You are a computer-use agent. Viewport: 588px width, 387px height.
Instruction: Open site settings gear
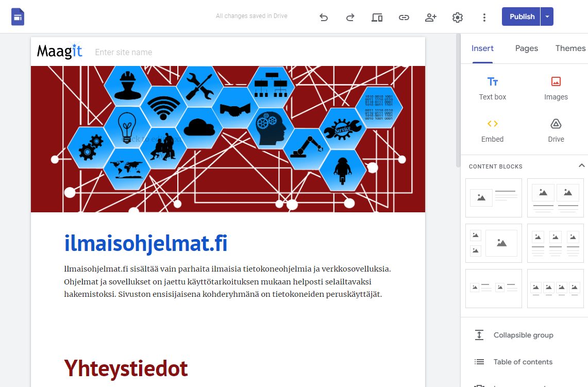[458, 17]
